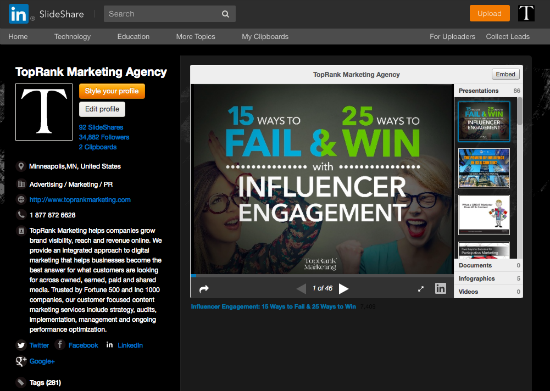The image size is (550, 391).
Task: Open the LinkedIn profile link
Action: (130, 345)
